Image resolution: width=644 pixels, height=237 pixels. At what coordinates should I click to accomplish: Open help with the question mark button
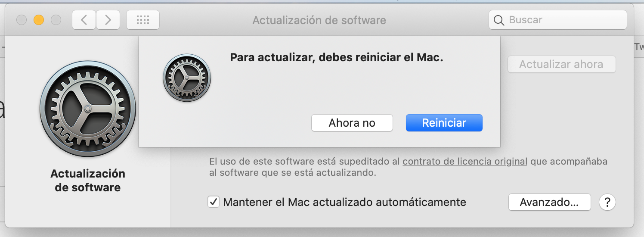pos(607,202)
